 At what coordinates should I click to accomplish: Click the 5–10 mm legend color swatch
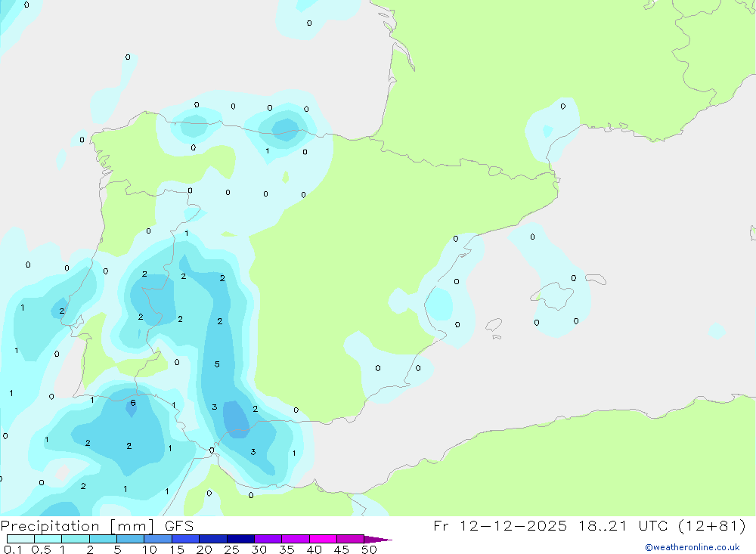pyautogui.click(x=131, y=539)
